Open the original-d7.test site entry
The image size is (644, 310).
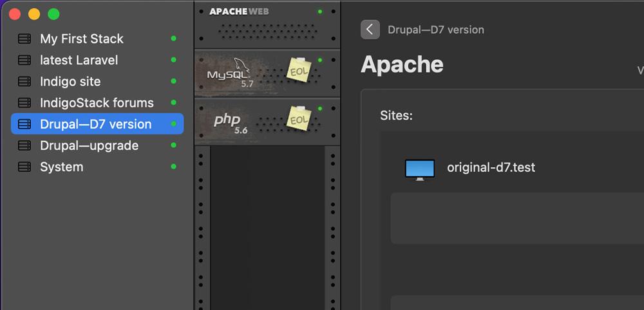point(516,168)
